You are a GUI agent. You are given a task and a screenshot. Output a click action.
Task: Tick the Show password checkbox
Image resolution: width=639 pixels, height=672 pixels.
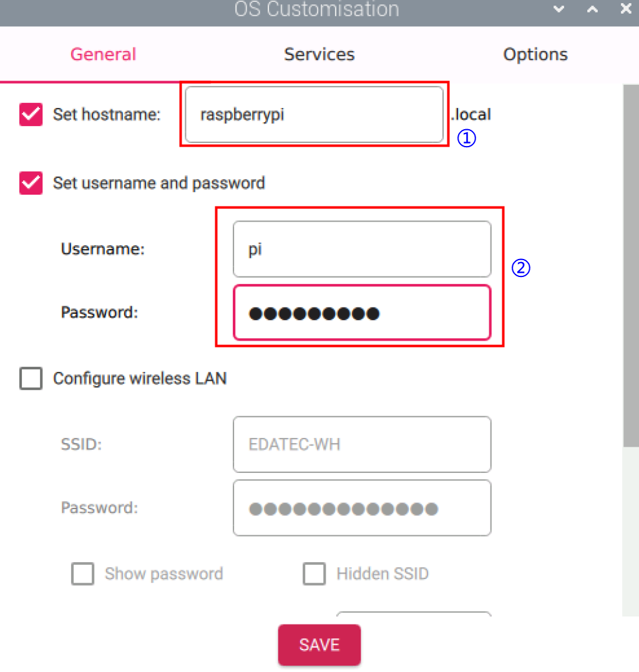82,573
